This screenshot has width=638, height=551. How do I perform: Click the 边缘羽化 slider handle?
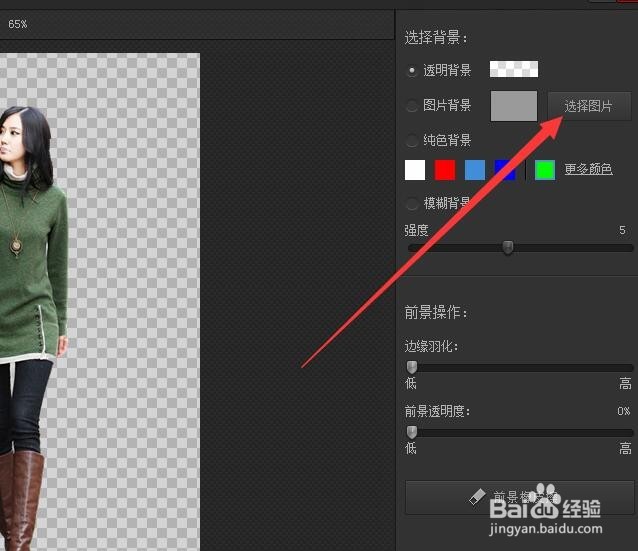click(411, 367)
